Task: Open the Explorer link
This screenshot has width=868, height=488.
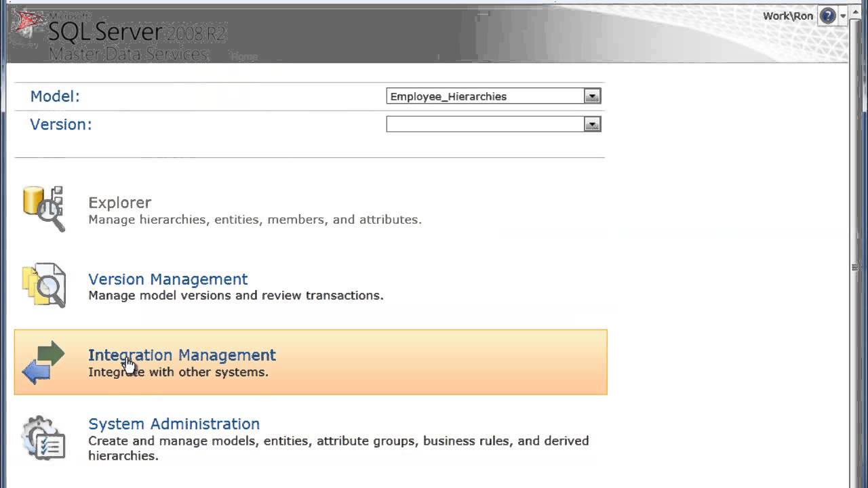Action: pos(119,203)
